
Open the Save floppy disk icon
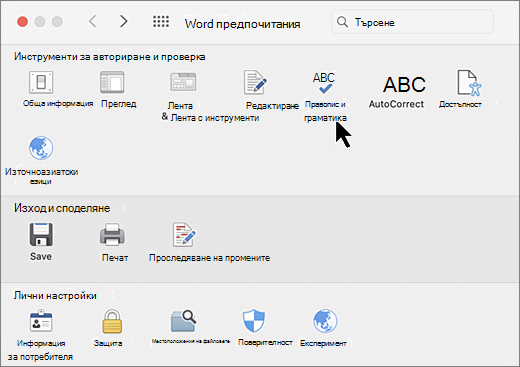coord(41,234)
